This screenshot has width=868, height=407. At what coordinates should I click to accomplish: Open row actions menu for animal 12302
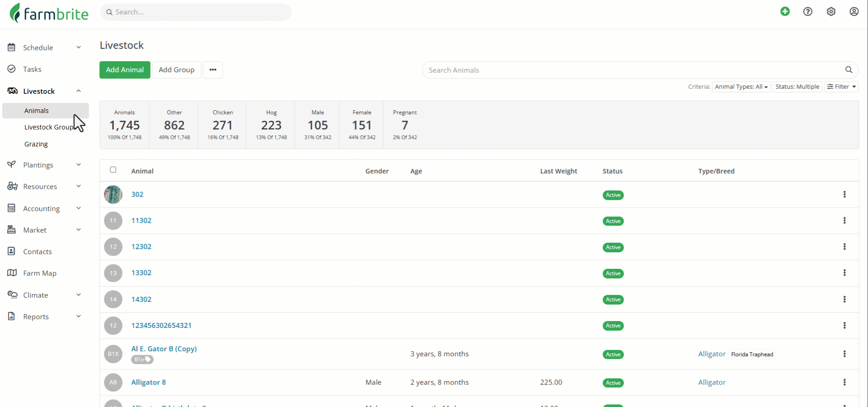pos(845,246)
